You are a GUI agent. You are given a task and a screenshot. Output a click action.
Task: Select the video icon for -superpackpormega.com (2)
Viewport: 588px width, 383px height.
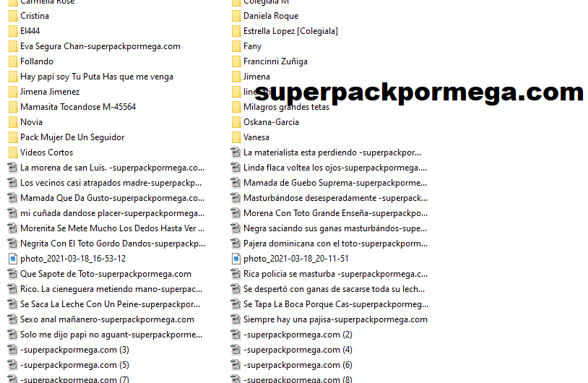pos(236,335)
